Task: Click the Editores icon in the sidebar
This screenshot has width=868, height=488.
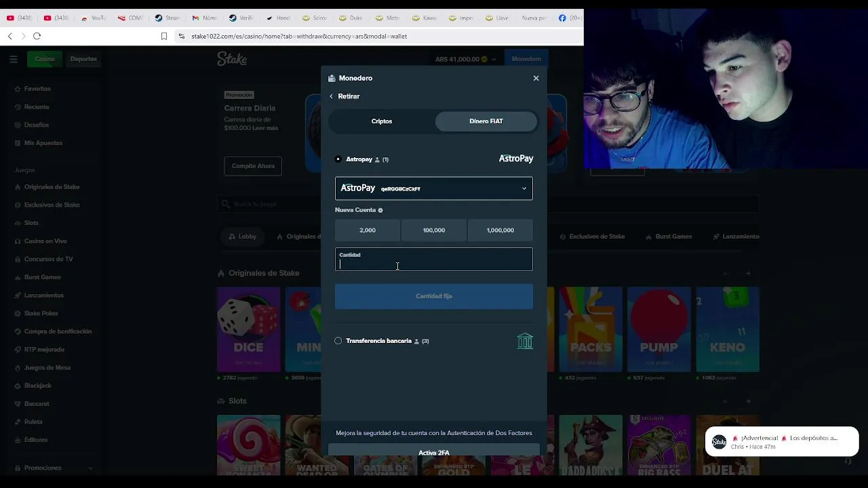Action: [x=18, y=440]
